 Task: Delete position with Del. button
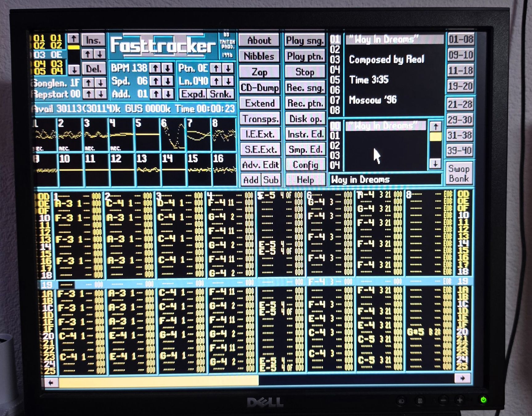click(x=93, y=68)
